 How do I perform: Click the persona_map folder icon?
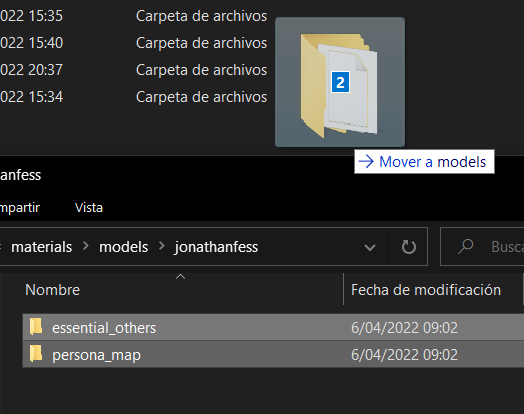click(x=36, y=354)
